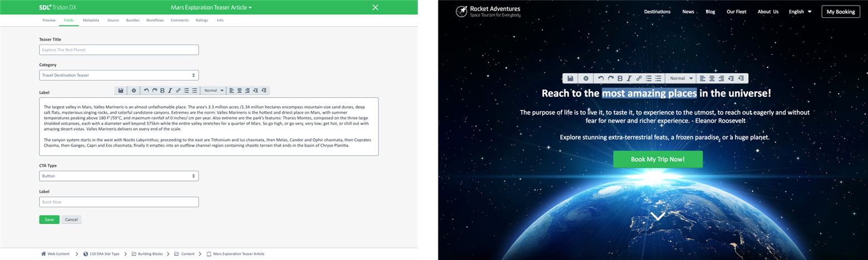Toggle italic in Tridion Label editor toolbar
The height and width of the screenshot is (260, 868).
(170, 91)
